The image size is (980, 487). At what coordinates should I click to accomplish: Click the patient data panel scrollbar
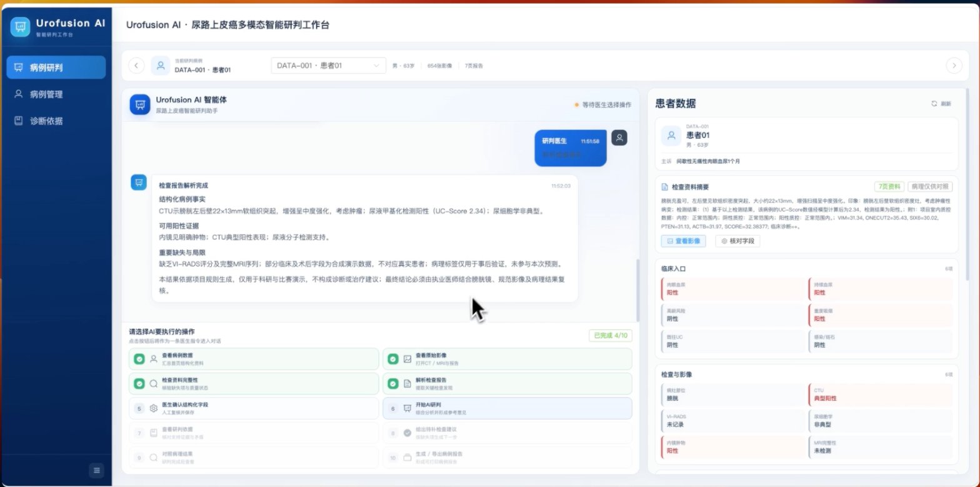tap(967, 184)
